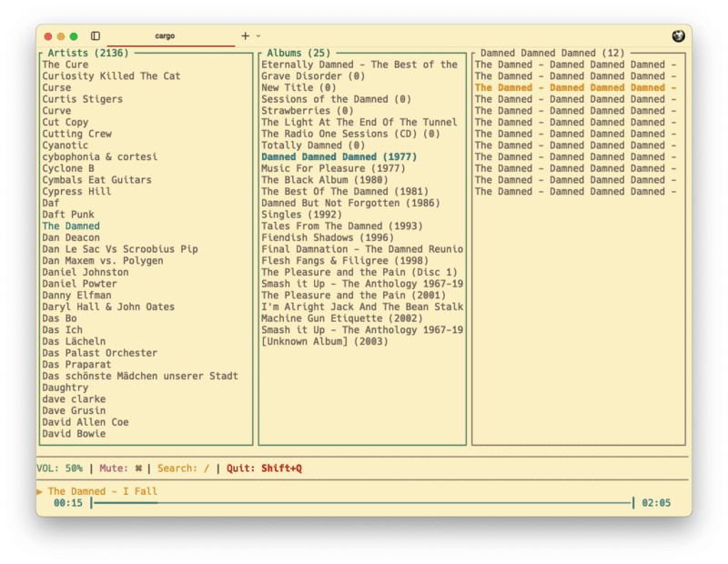Viewport: 728px width, 564px height.
Task: Select artist Cut Copy
Action: tap(66, 122)
